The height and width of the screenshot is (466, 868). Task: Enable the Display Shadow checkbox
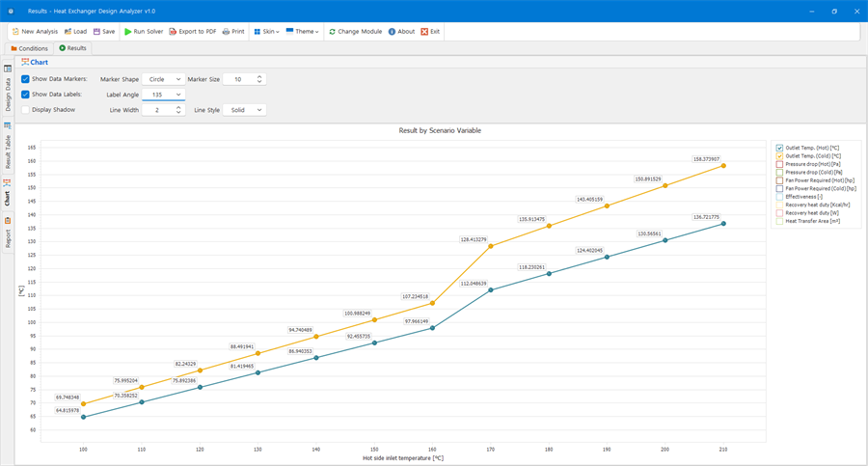point(25,110)
